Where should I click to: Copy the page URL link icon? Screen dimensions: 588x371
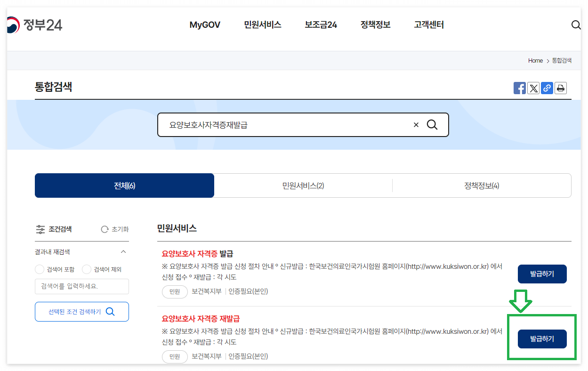[547, 88]
